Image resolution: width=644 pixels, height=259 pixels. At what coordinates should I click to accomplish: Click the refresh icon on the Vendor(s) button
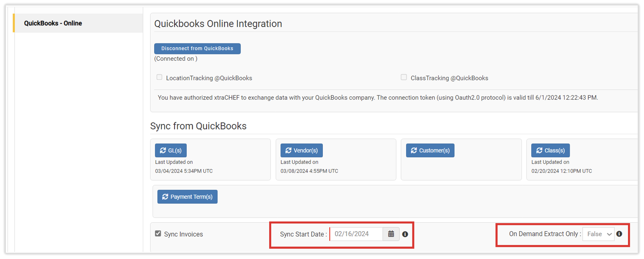(x=288, y=151)
